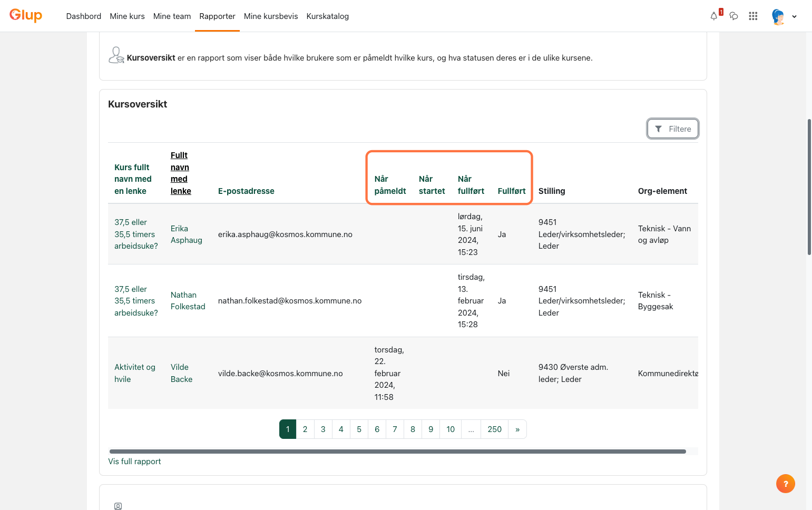Screen dimensions: 812x510
Task: Click Vis full rapport link
Action: (x=134, y=461)
